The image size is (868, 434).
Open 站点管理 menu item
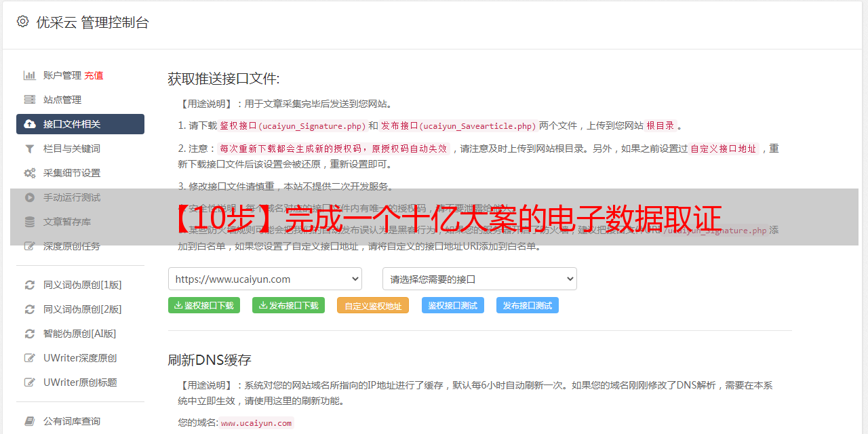pyautogui.click(x=62, y=100)
